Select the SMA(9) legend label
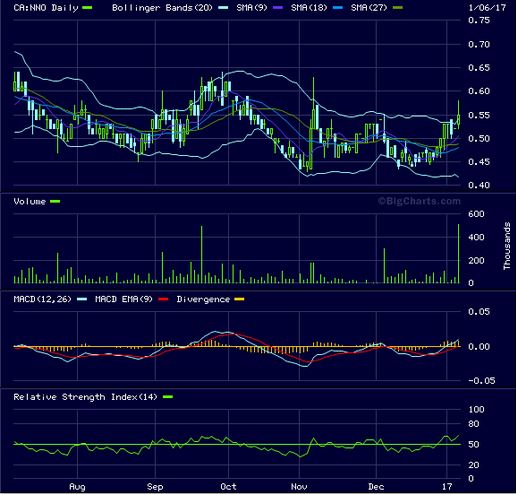This screenshot has width=516, height=494. (252, 8)
